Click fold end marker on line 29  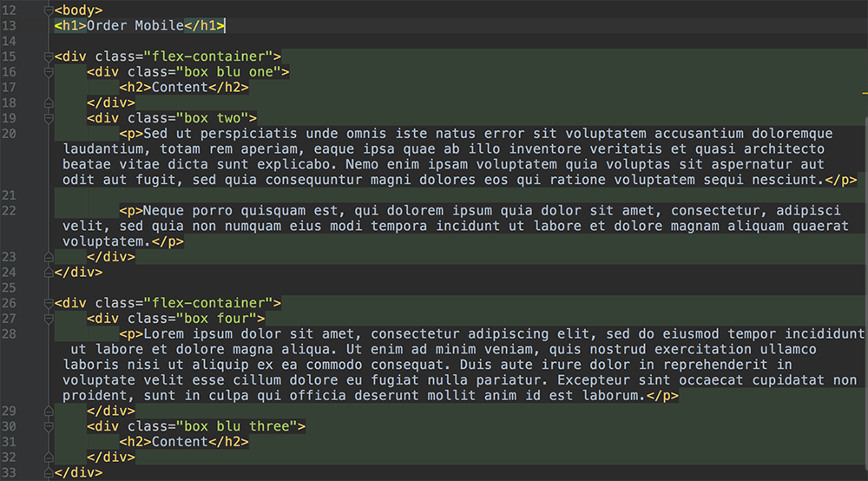(49, 412)
